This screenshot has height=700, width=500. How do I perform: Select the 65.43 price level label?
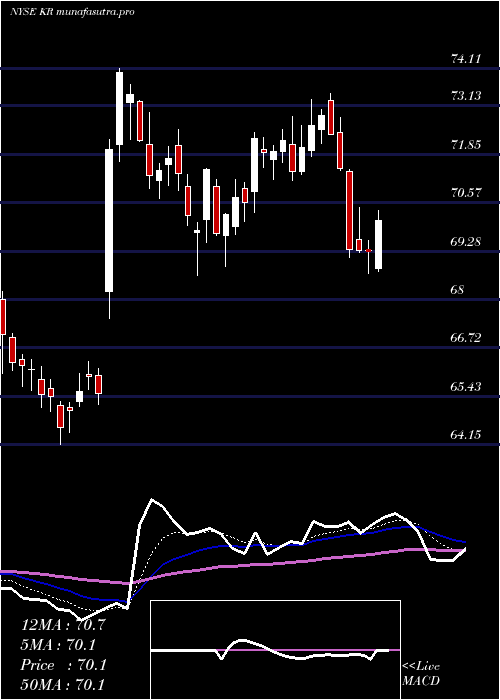coord(466,386)
